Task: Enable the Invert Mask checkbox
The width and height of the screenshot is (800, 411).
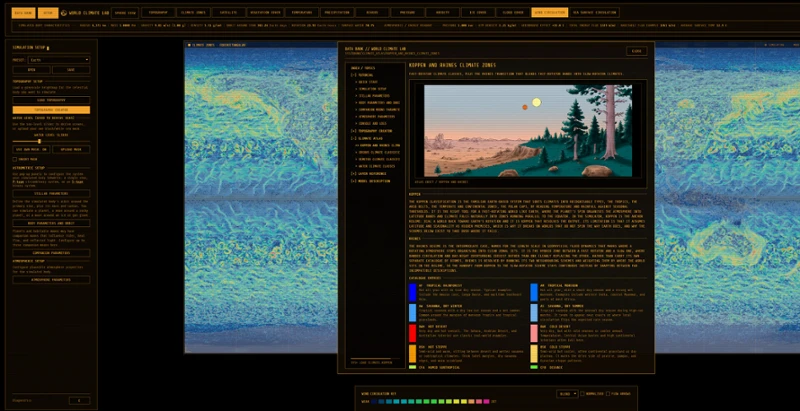Action: click(15, 159)
